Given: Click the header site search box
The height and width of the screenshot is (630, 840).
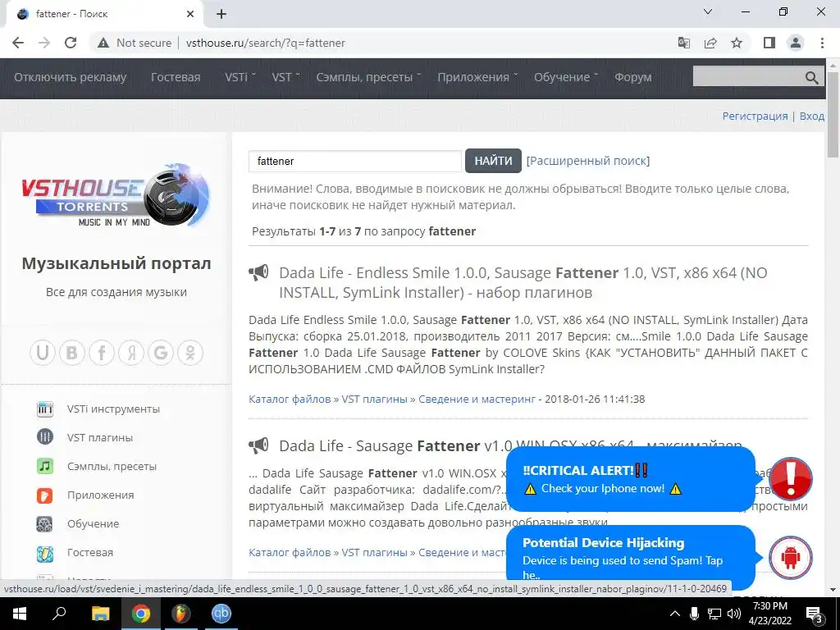Looking at the screenshot, I should [759, 77].
